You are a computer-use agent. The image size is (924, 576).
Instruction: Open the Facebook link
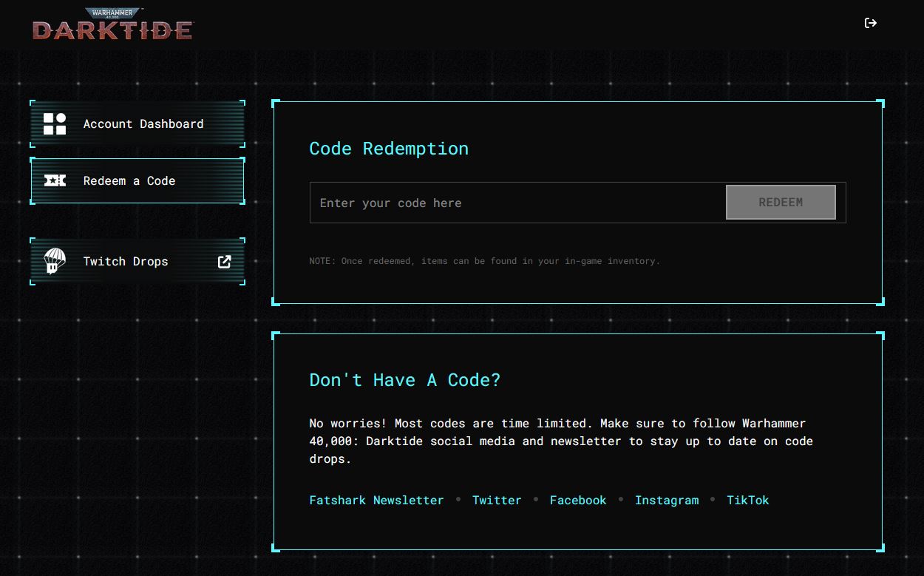click(x=578, y=501)
